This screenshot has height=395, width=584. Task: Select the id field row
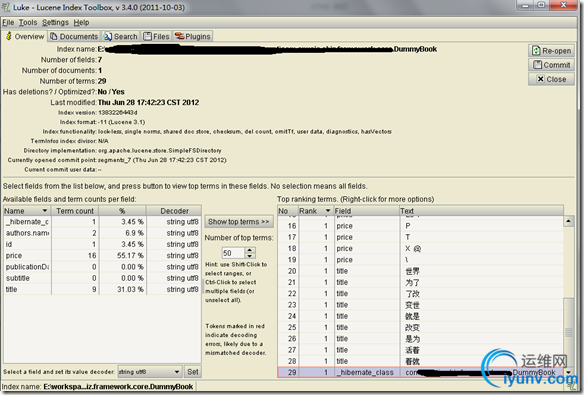click(x=102, y=244)
